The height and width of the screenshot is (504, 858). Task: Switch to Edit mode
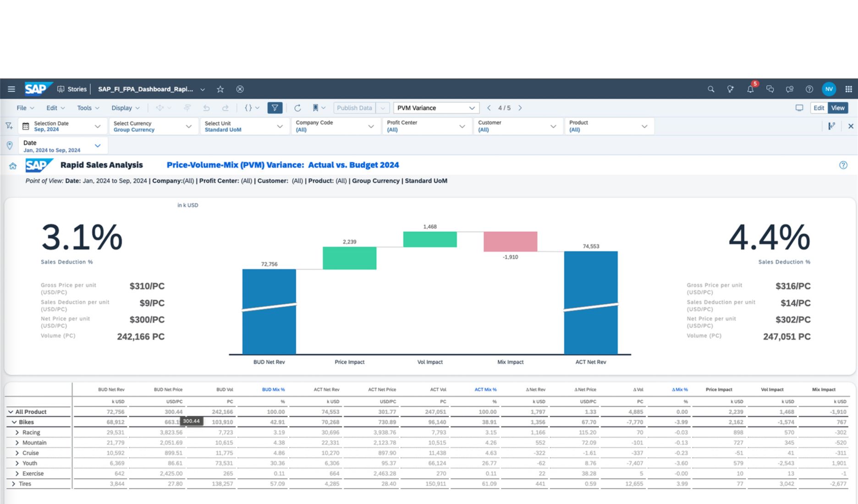819,108
